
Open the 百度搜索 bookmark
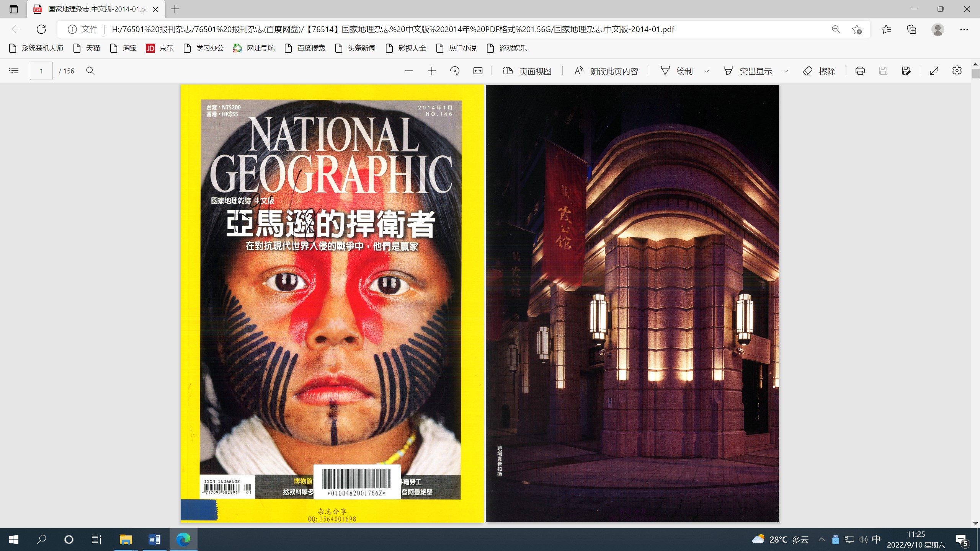coord(305,48)
